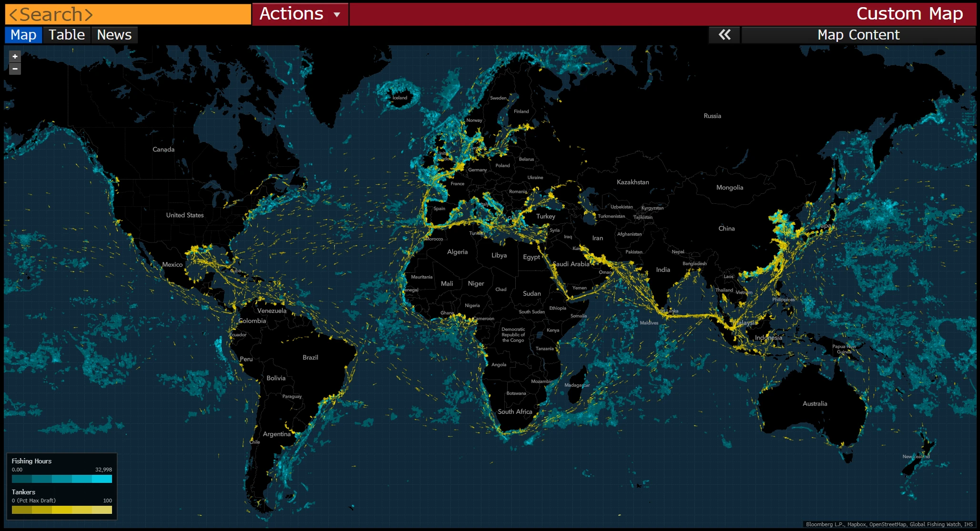Image resolution: width=980 pixels, height=531 pixels.
Task: Zoom in with the plus button
Action: pyautogui.click(x=15, y=57)
